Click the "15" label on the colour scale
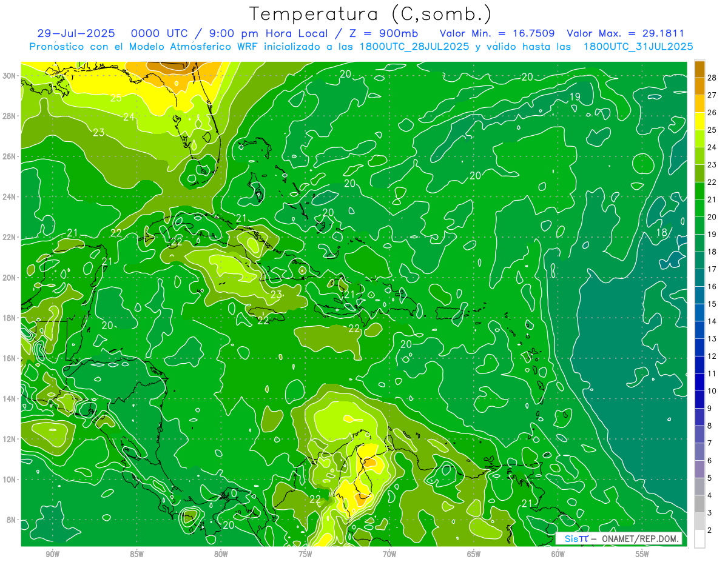 pyautogui.click(x=712, y=304)
